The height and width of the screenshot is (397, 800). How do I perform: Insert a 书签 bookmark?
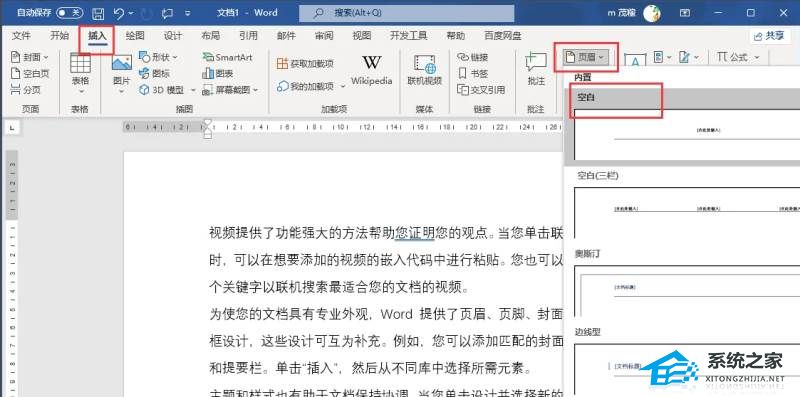pos(472,73)
